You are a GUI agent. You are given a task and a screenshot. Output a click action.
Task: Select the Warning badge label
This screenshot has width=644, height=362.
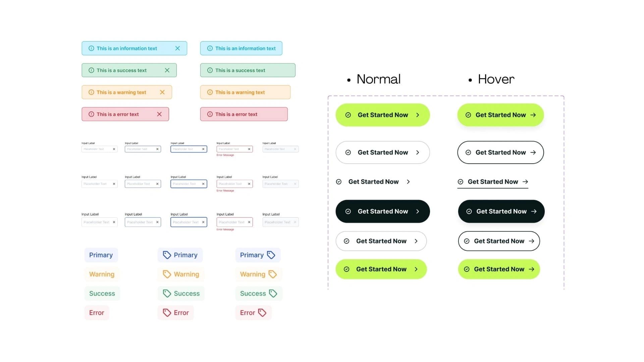pos(102,274)
